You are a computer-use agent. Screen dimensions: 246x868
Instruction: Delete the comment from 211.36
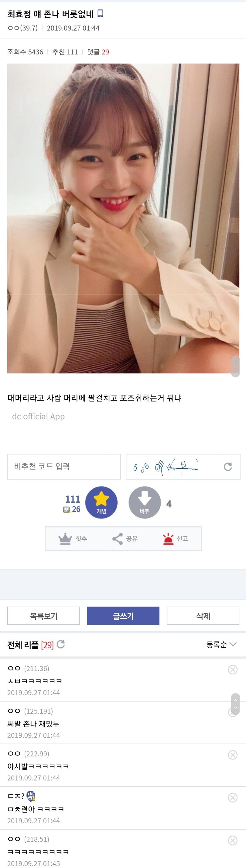coord(233,670)
